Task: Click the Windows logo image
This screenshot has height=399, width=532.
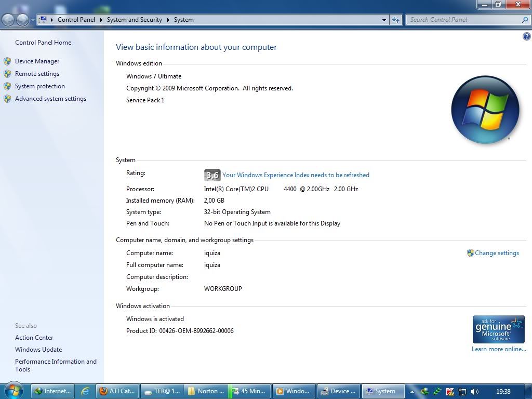Action: click(485, 110)
